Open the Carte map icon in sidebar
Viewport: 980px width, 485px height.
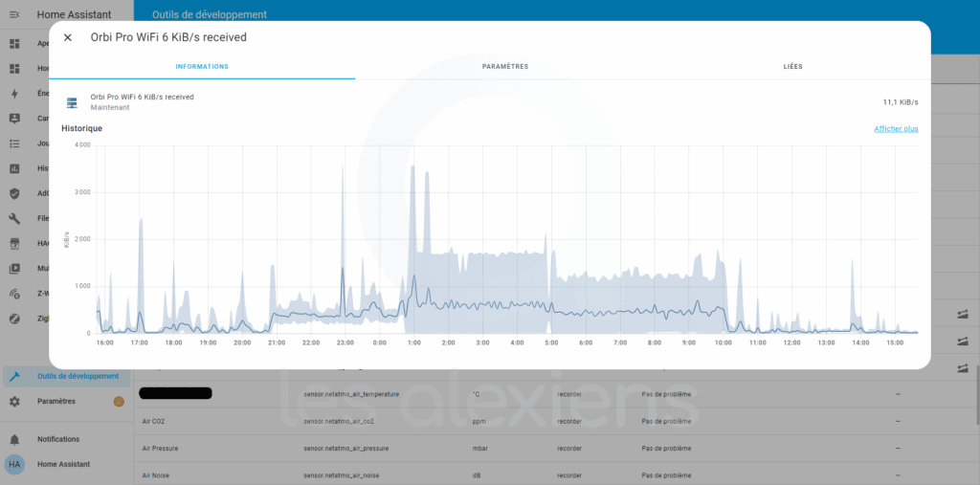point(15,118)
